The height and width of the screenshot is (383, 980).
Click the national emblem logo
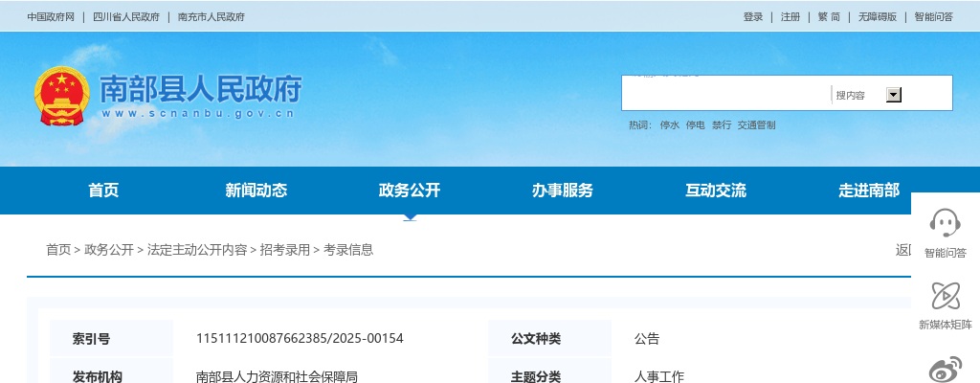(x=60, y=96)
